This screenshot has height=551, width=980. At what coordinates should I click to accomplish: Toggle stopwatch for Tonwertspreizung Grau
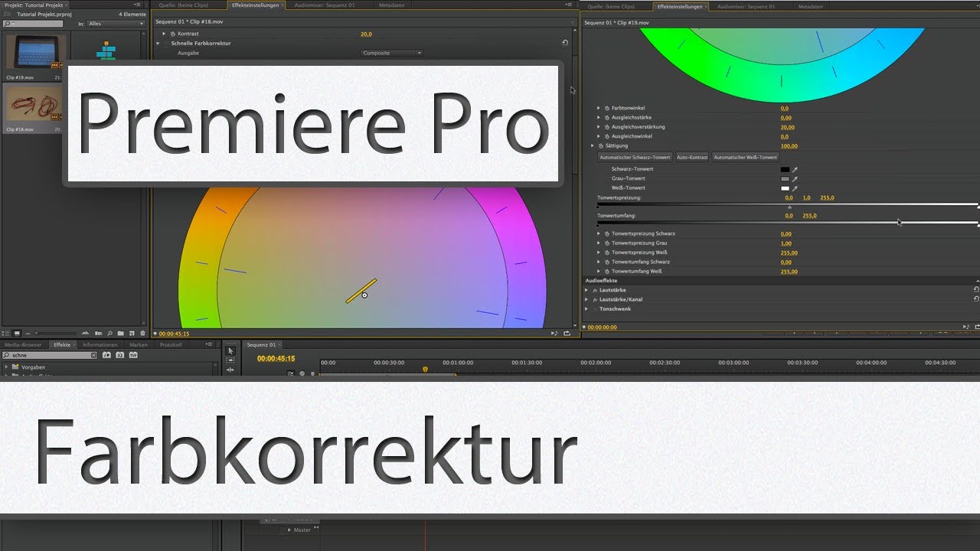(607, 243)
